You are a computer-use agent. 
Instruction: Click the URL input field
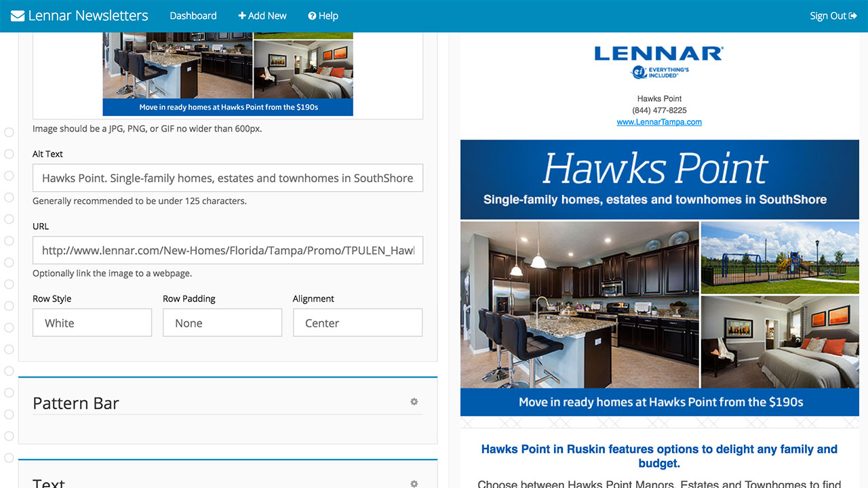pyautogui.click(x=228, y=250)
